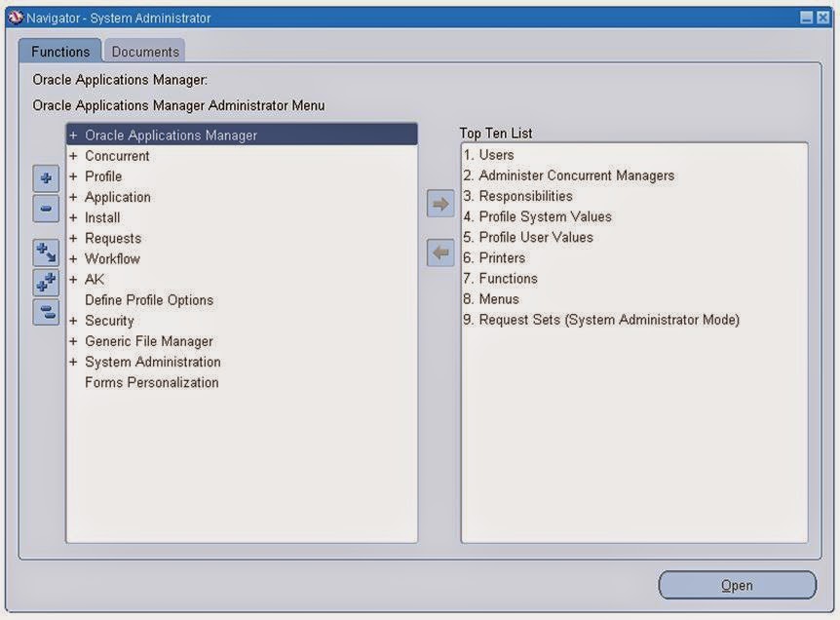Expand the System Administration plus sign
This screenshot has width=840, height=620.
tap(73, 362)
